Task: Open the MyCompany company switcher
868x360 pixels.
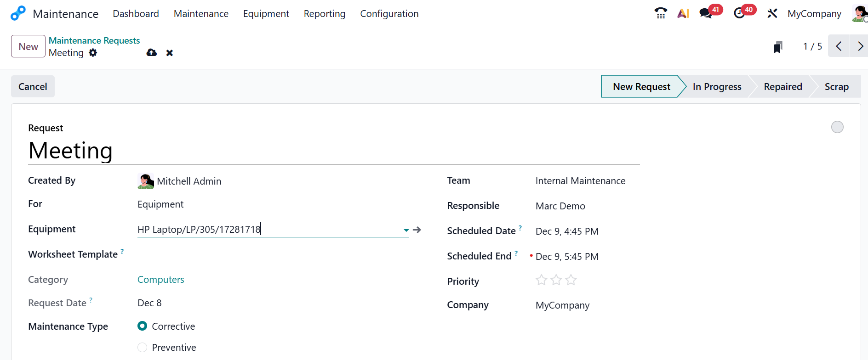Action: click(x=814, y=14)
